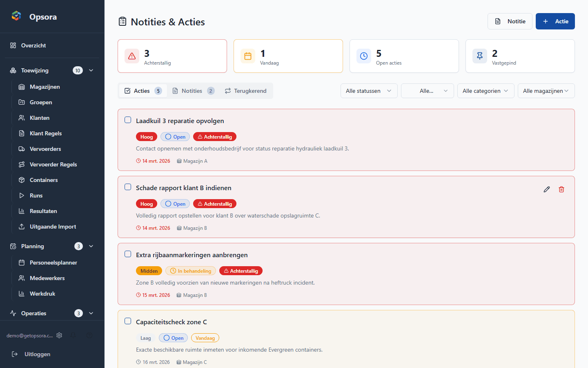The width and height of the screenshot is (588, 368).
Task: Click the help question mark icon
Action: (89, 335)
